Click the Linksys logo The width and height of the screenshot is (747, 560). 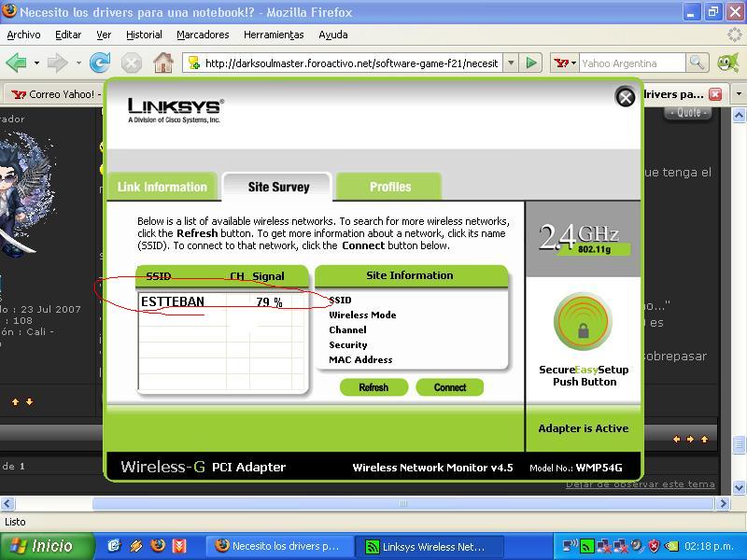pyautogui.click(x=176, y=110)
